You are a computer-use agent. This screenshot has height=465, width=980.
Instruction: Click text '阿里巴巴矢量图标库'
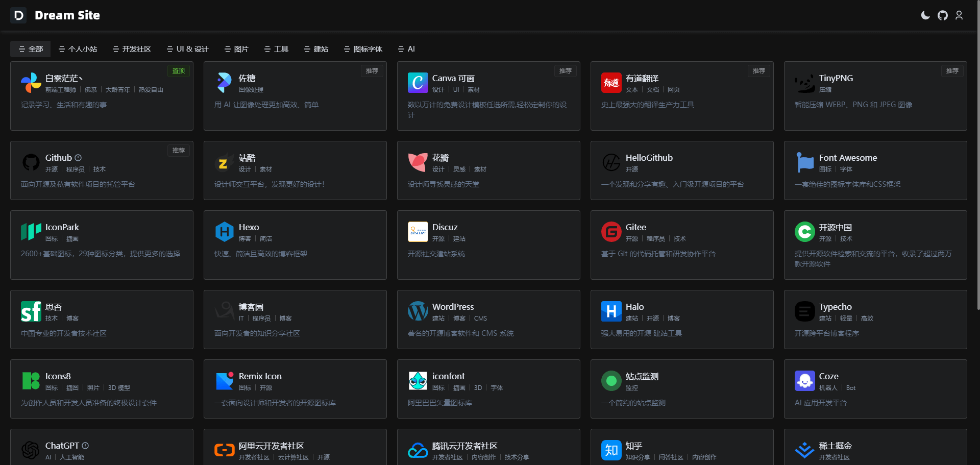[440, 403]
